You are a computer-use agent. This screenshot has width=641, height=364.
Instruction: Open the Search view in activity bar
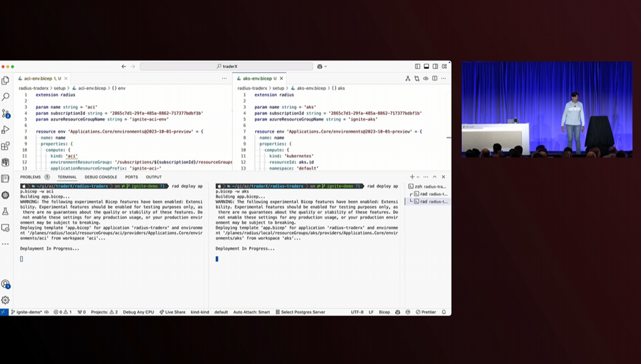coord(6,97)
